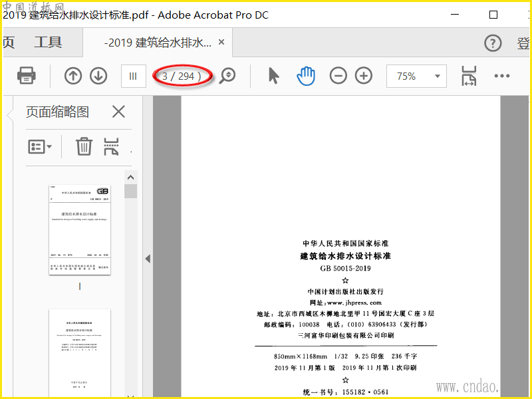Screen dimensions: 532x399
Task: Click the GB 50015-2019 text on the page
Action: [345, 269]
